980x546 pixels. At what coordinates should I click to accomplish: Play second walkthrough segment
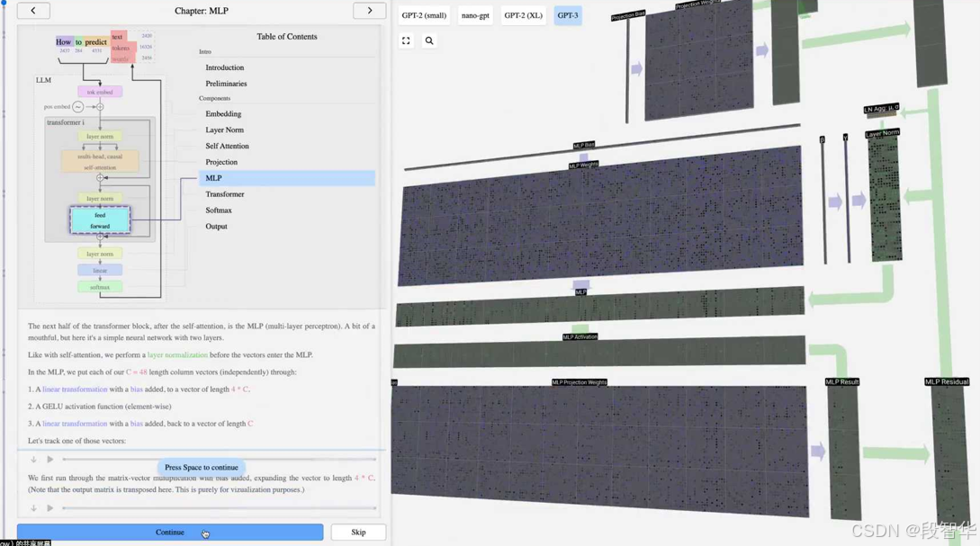click(x=50, y=508)
